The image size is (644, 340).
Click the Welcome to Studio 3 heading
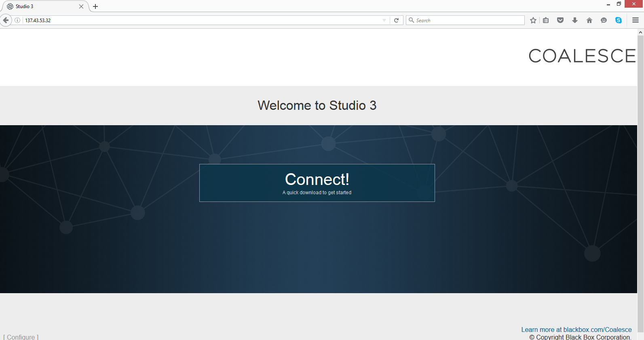[317, 105]
